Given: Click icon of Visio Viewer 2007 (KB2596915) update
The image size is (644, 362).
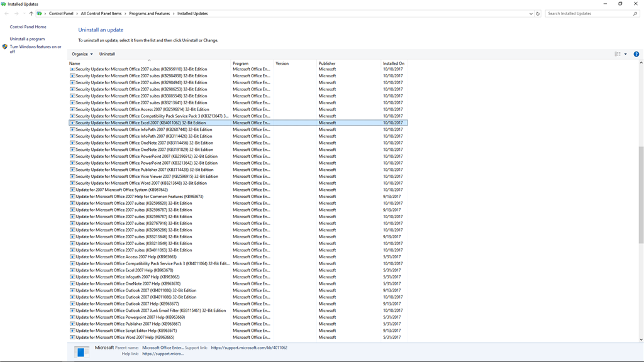Looking at the screenshot, I should pyautogui.click(x=72, y=177).
